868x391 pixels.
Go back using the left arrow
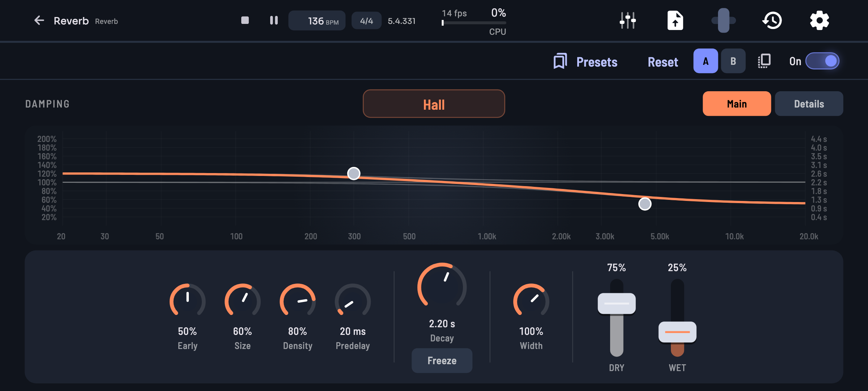(39, 21)
